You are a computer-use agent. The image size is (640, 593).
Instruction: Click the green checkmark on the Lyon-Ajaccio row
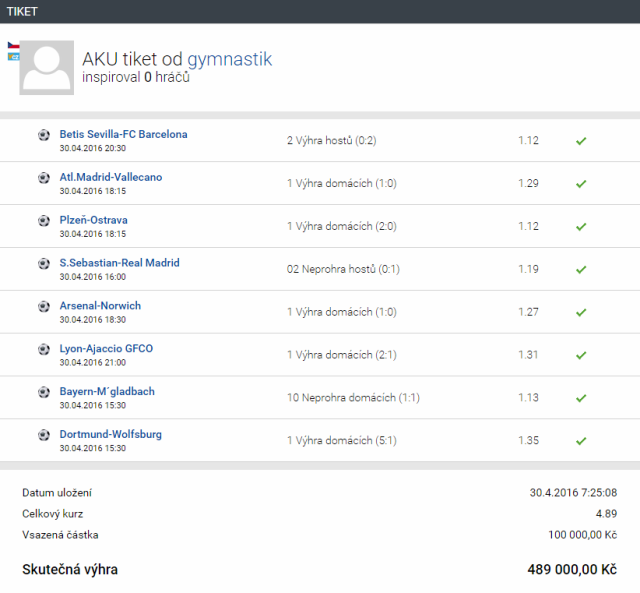[x=581, y=355]
